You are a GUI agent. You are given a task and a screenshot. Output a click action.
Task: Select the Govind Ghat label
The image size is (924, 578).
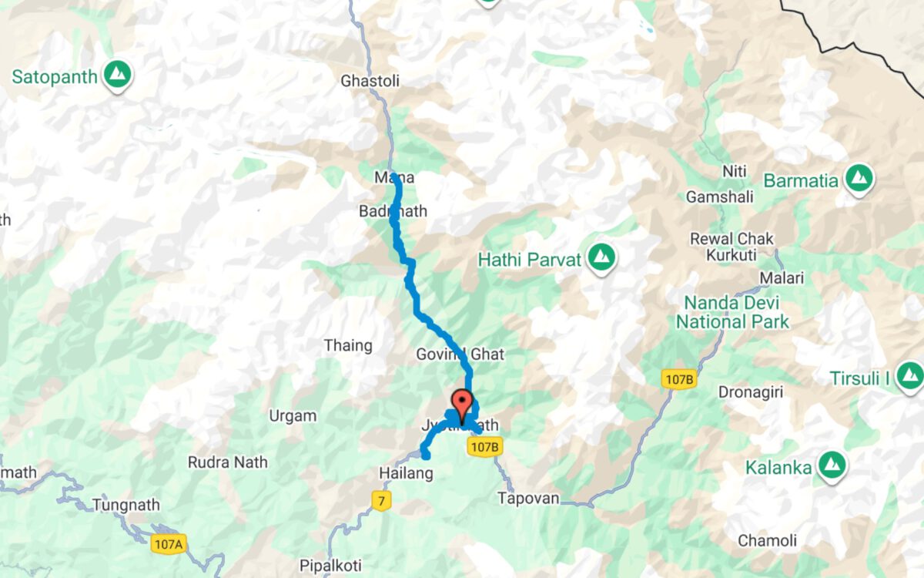coord(460,354)
